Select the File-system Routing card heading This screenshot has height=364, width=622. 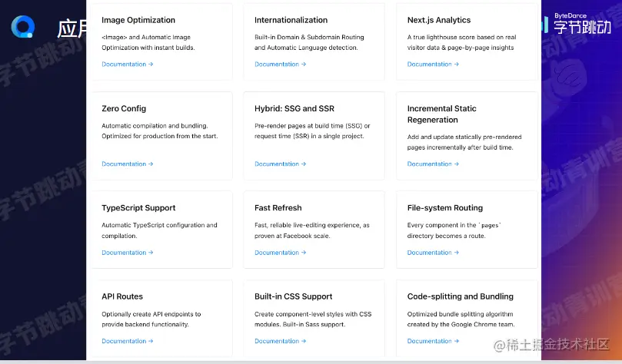[444, 208]
